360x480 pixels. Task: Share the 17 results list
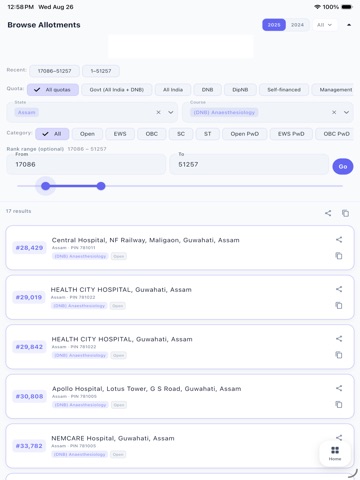click(x=328, y=213)
